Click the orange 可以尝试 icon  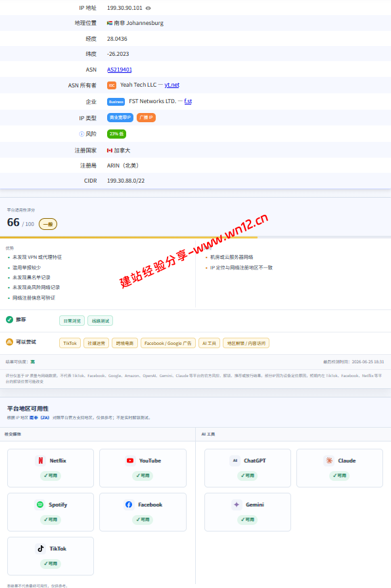point(9,342)
